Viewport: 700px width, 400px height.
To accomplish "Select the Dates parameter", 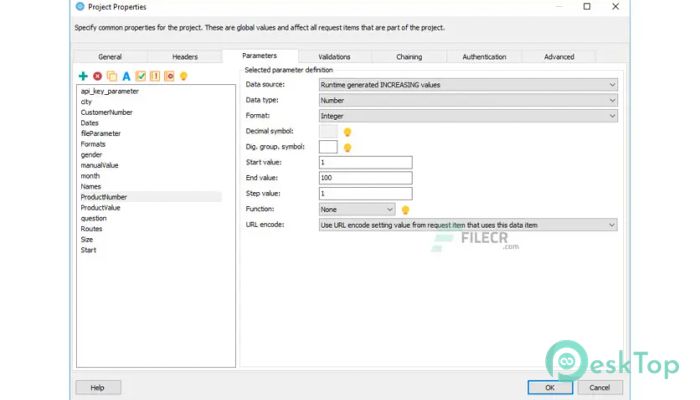I will [x=90, y=123].
